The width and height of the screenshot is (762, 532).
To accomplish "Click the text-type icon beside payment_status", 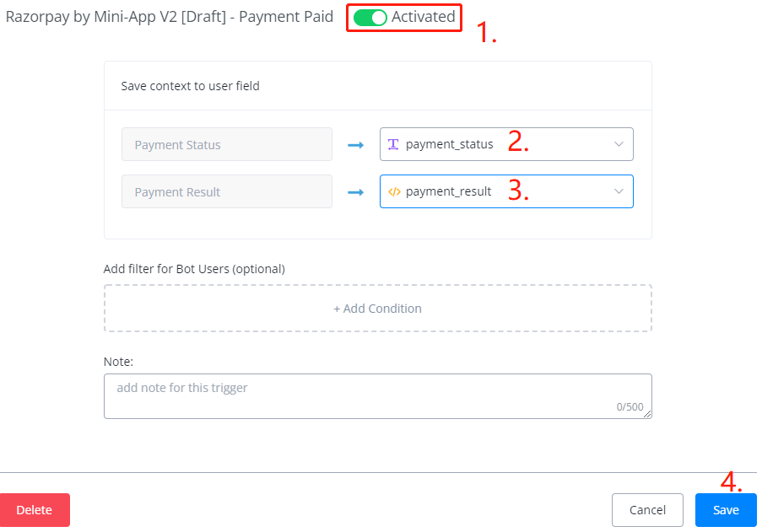I will tap(393, 144).
